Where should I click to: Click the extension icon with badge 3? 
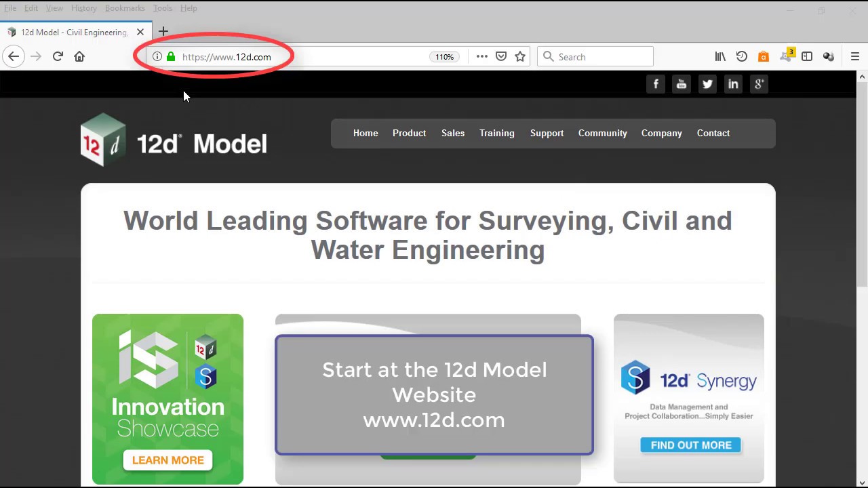[x=787, y=56]
